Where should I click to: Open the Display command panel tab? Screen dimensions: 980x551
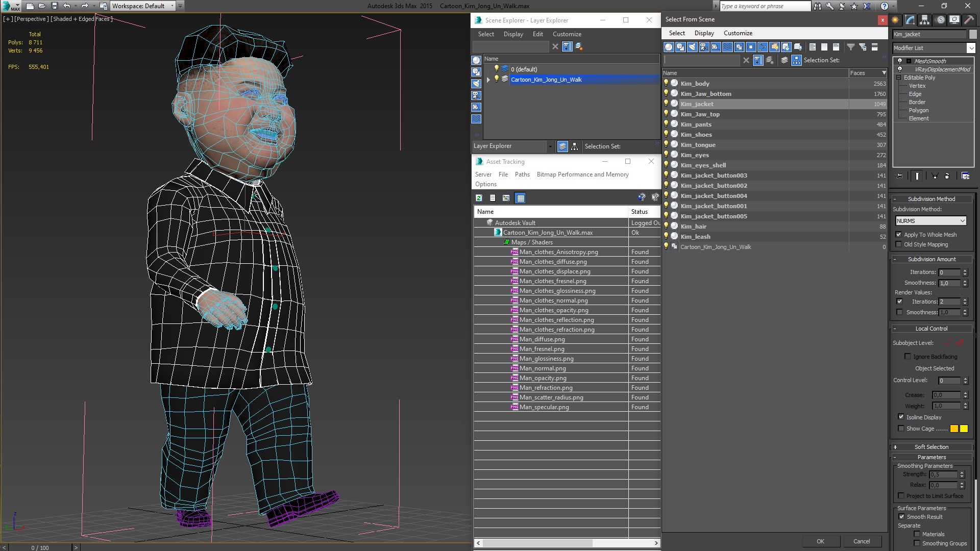point(954,20)
